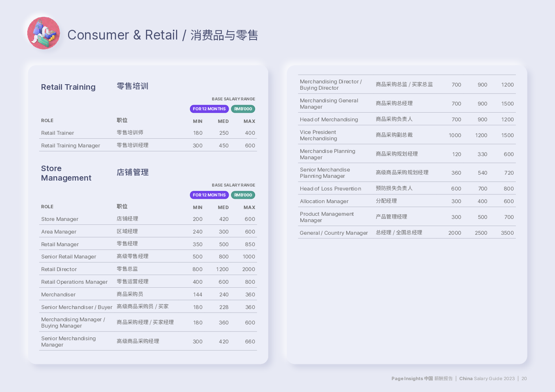The image size is (555, 392).
Task: Click General Manager max value '3500'
Action: click(507, 233)
